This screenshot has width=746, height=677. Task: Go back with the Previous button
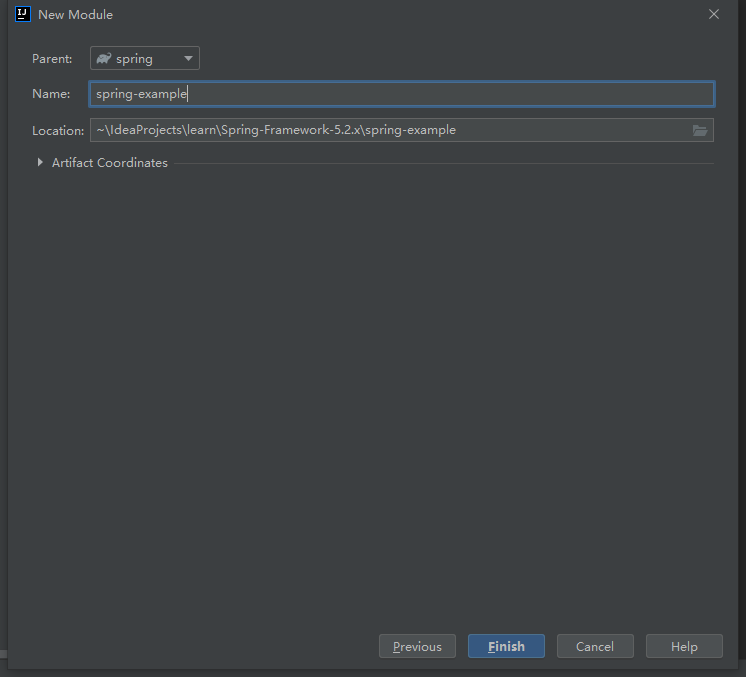pyautogui.click(x=417, y=646)
